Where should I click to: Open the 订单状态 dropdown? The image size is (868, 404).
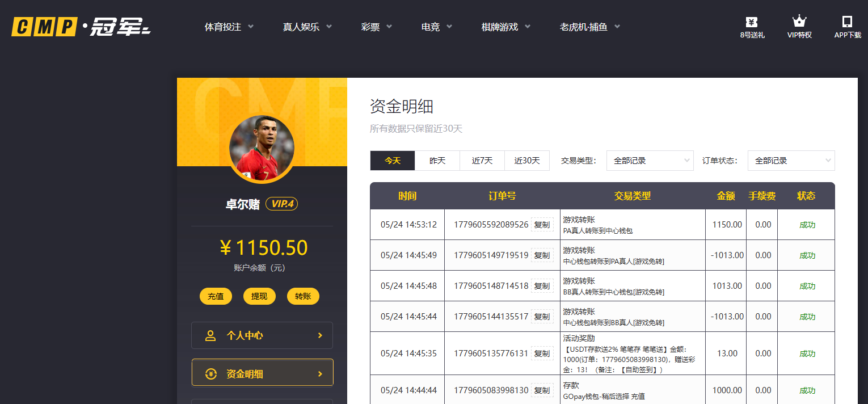(x=791, y=161)
